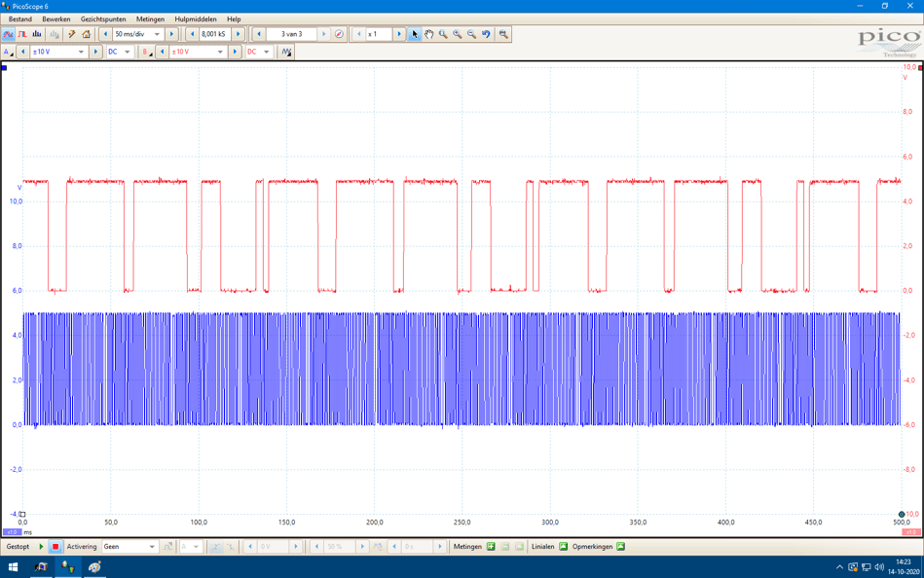Add a measurement with Metingen plus
924x578 pixels.
pyautogui.click(x=491, y=547)
